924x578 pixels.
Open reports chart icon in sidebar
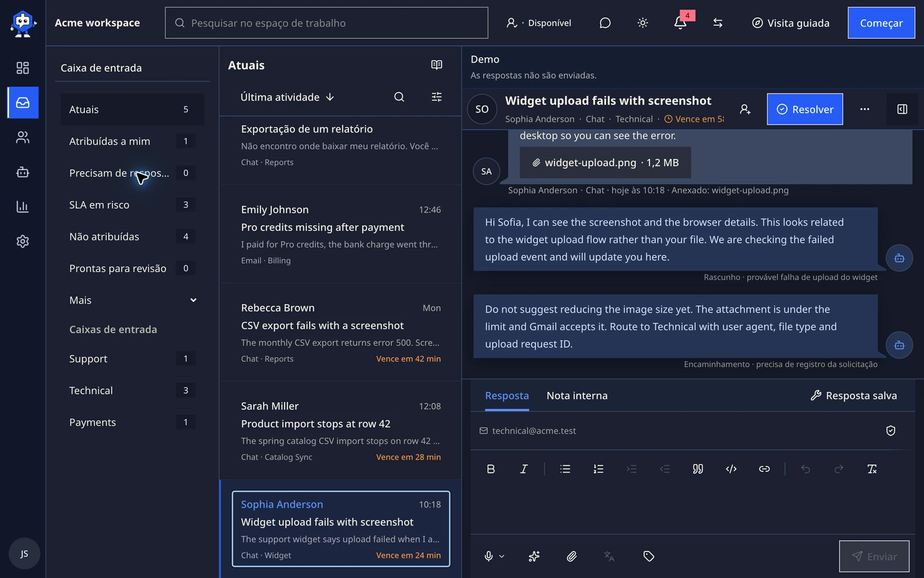tap(22, 207)
